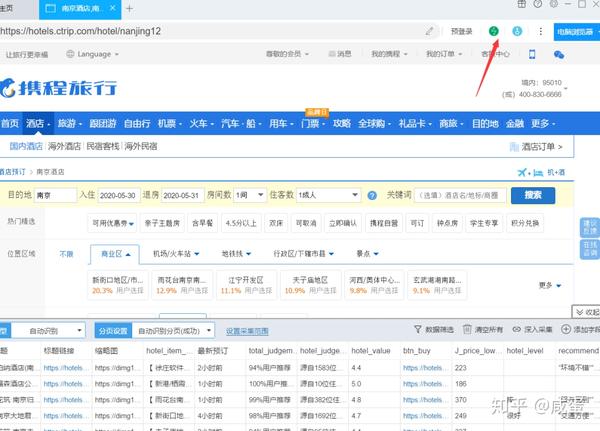Open 酒店 in the main navigation

click(38, 123)
